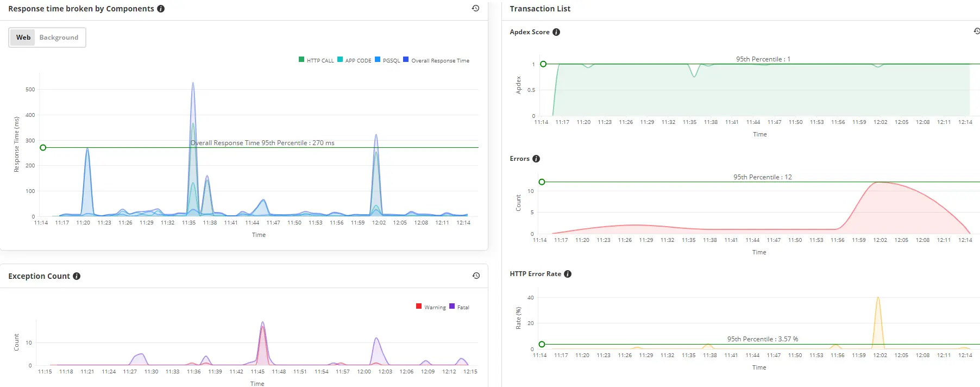Click the Apdex 95th percentile marker circle
980x387 pixels.
point(543,64)
